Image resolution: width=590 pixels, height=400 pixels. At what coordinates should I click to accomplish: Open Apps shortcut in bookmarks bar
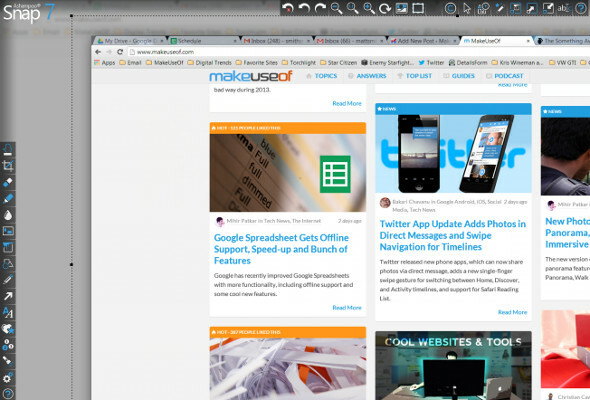click(105, 62)
